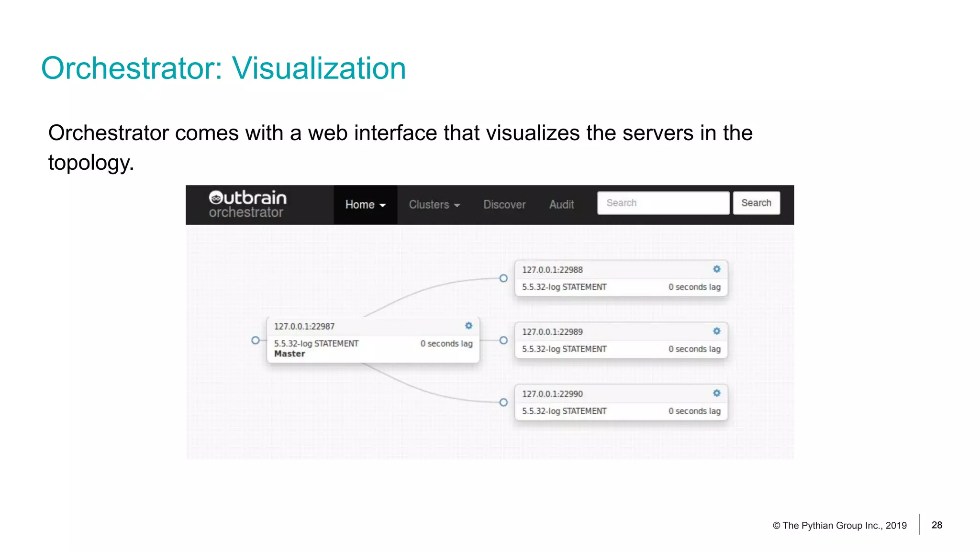Click 0 seconds lag on 127.0.0.1:22990
Image resolution: width=980 pixels, height=551 pixels.
click(x=694, y=411)
